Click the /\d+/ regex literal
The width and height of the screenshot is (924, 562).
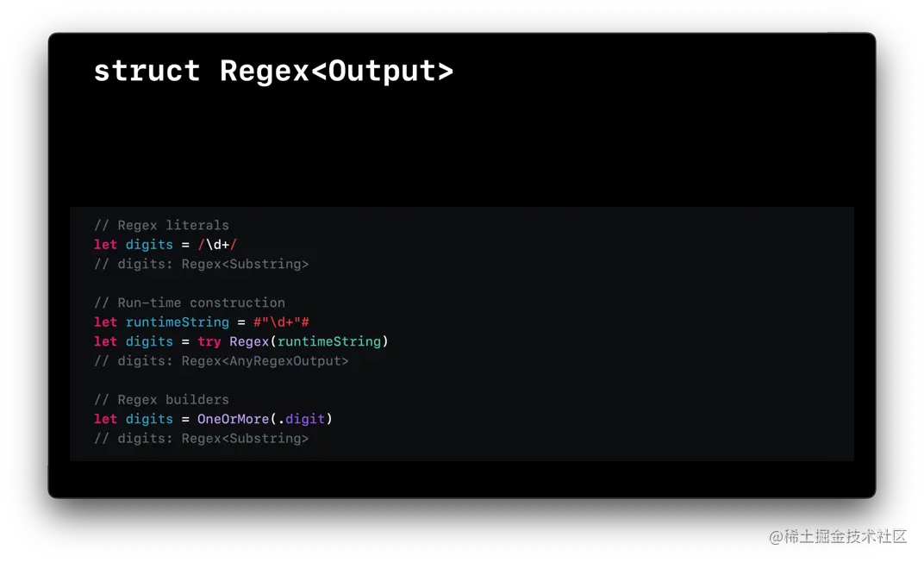217,245
